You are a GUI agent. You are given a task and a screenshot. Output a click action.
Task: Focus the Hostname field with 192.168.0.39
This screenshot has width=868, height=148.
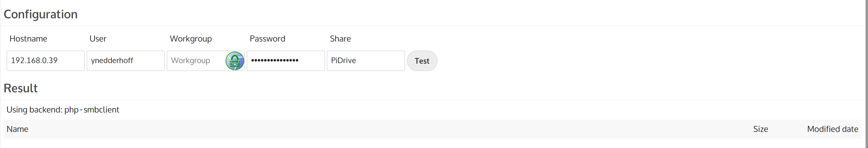click(45, 61)
